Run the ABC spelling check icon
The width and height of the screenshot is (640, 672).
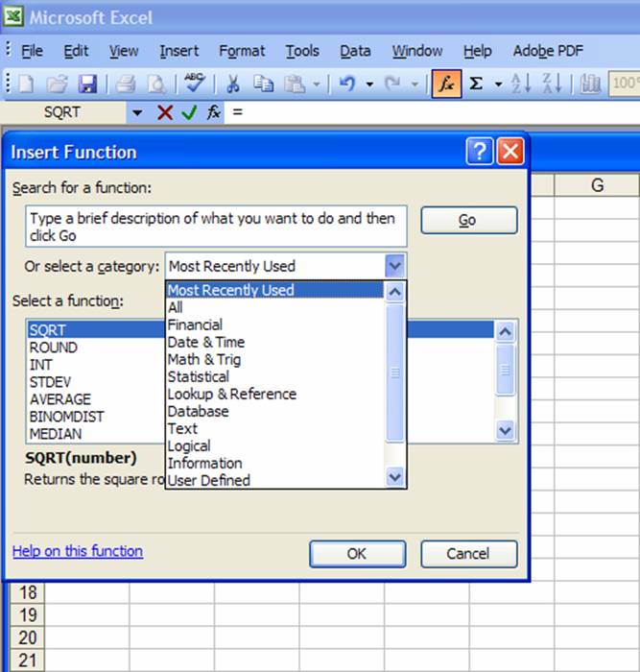pyautogui.click(x=195, y=83)
